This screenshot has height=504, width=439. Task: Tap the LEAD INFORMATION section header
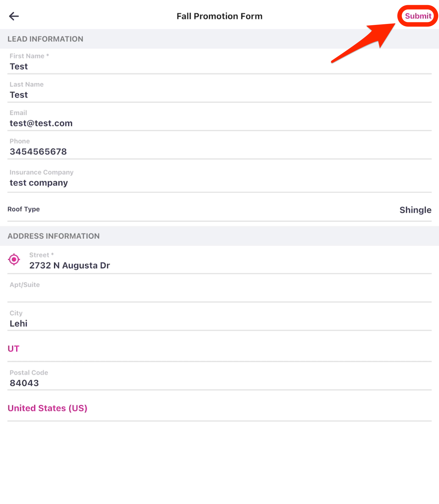coord(45,39)
